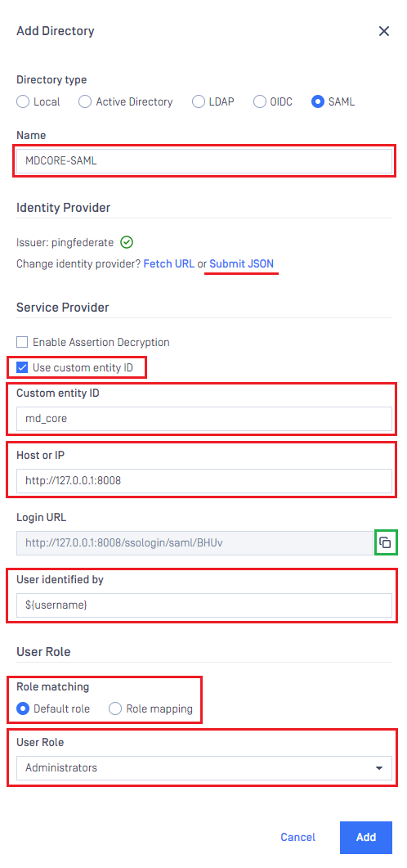The image size is (407, 868).
Task: Enable Assertion Decryption checkbox
Action: [x=22, y=342]
